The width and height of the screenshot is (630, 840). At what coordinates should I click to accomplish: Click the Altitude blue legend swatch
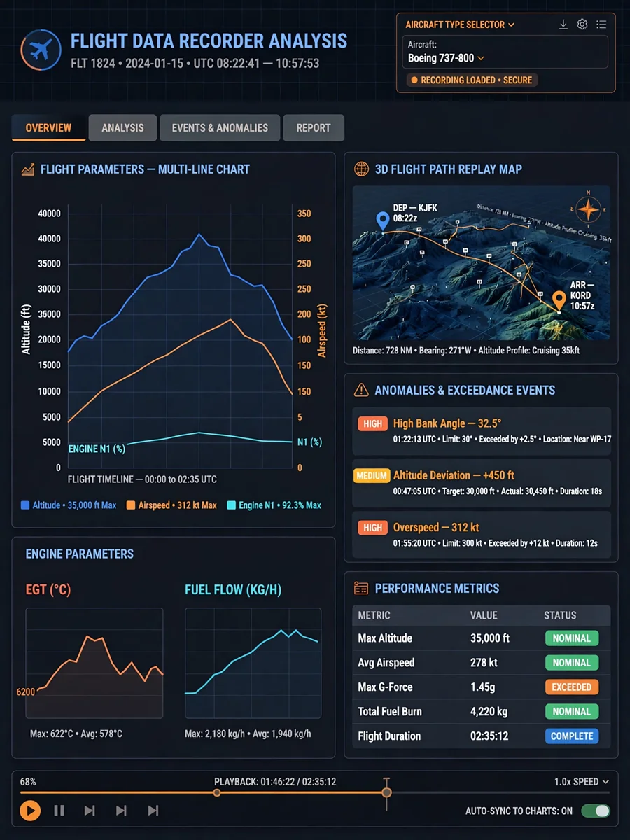25,505
